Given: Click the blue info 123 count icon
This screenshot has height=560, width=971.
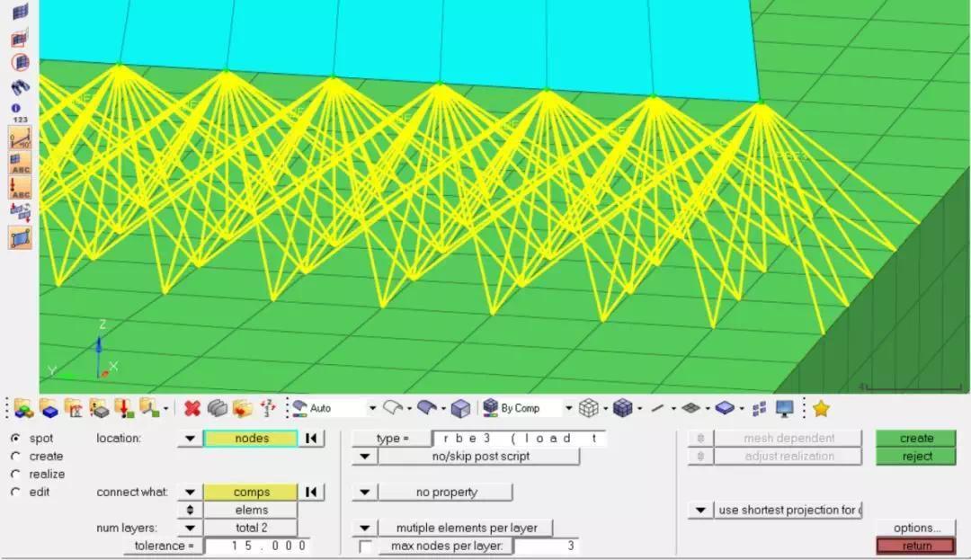Looking at the screenshot, I should click(x=19, y=112).
